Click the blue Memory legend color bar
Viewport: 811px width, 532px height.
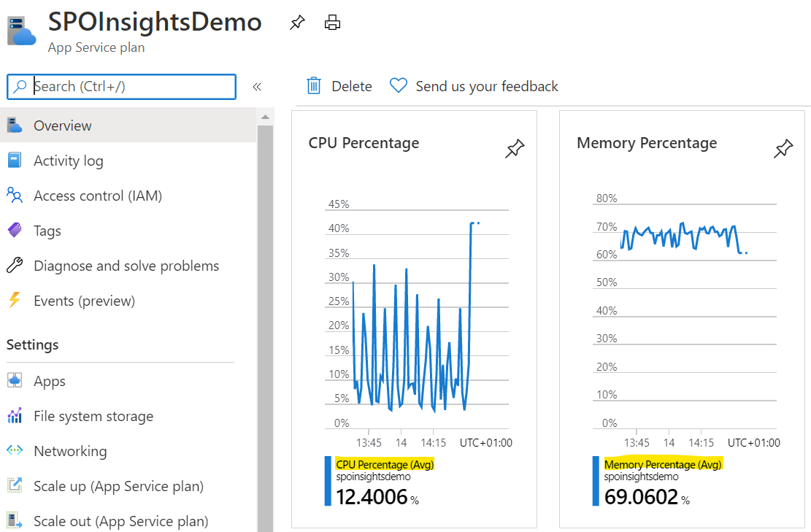[x=596, y=481]
